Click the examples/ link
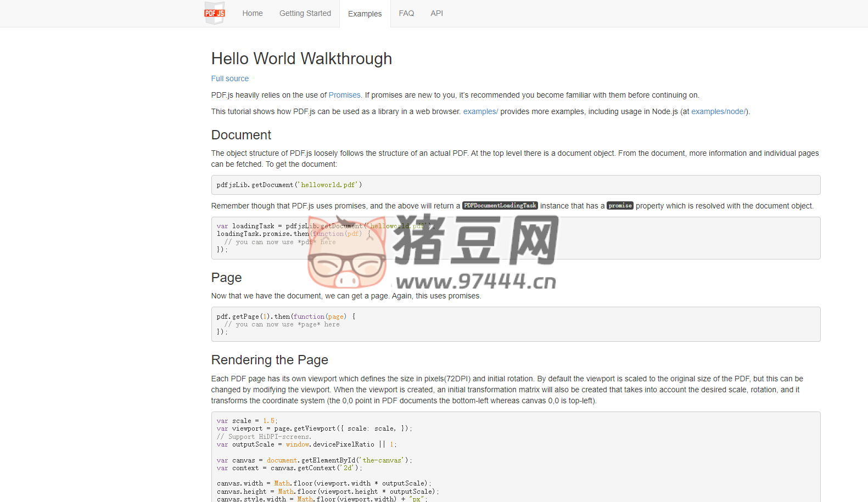The height and width of the screenshot is (502, 868). (480, 111)
